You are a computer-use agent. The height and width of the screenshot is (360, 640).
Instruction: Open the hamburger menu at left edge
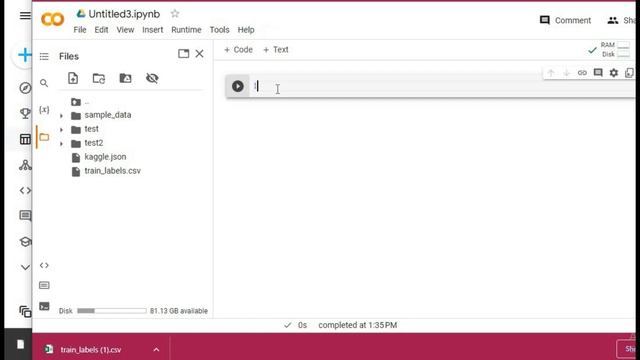(25, 16)
